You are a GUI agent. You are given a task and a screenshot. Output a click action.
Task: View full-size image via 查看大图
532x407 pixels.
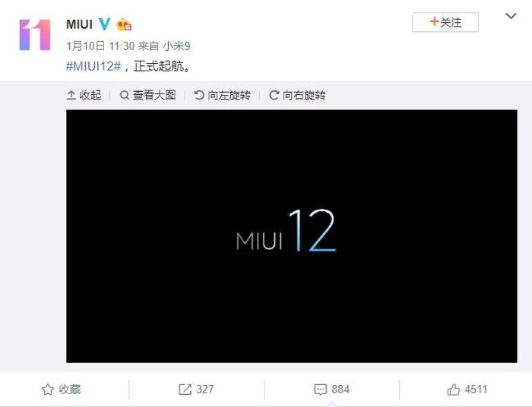click(148, 95)
